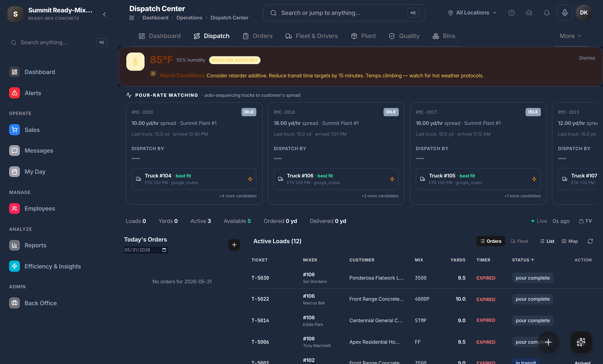Screen dimensions: 603x364
Task: Switch to the Orders tab
Action: (x=257, y=36)
